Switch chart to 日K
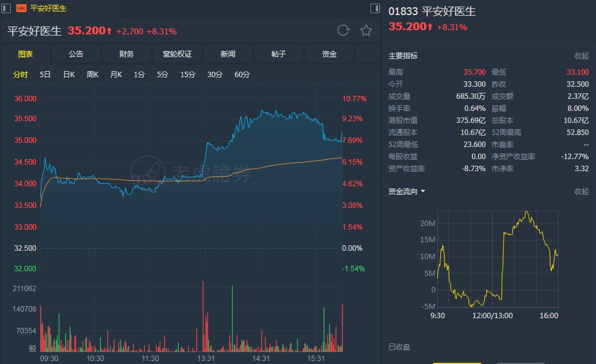Image resolution: width=596 pixels, height=364 pixels. click(x=69, y=74)
